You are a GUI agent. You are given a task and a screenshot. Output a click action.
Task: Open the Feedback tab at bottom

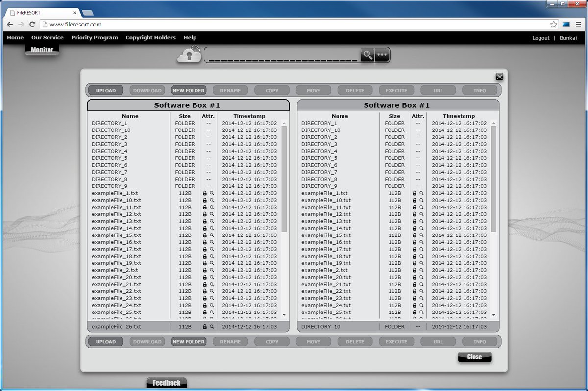(x=167, y=383)
